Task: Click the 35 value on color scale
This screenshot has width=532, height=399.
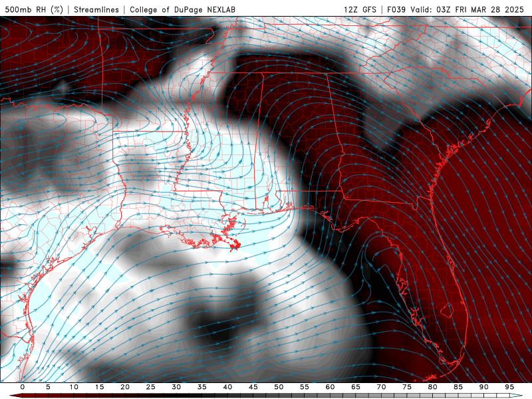Action: click(x=202, y=387)
